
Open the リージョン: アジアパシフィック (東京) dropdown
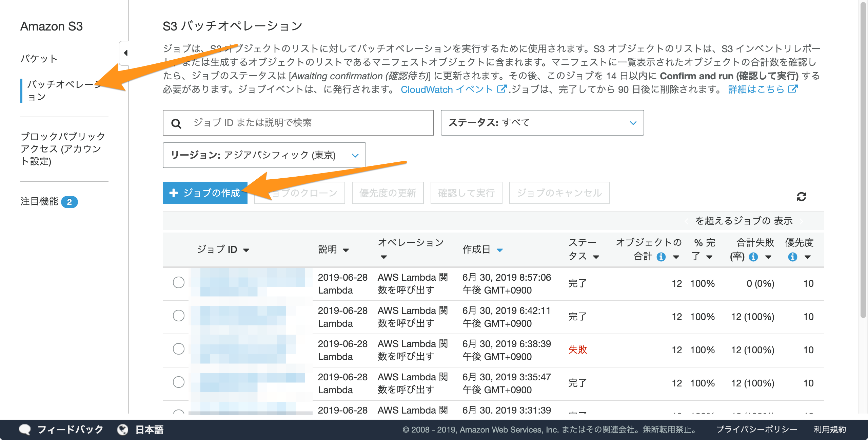click(264, 155)
